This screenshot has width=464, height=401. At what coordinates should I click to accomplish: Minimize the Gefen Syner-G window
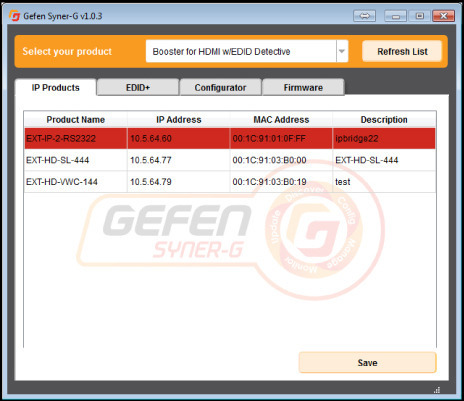(x=395, y=16)
